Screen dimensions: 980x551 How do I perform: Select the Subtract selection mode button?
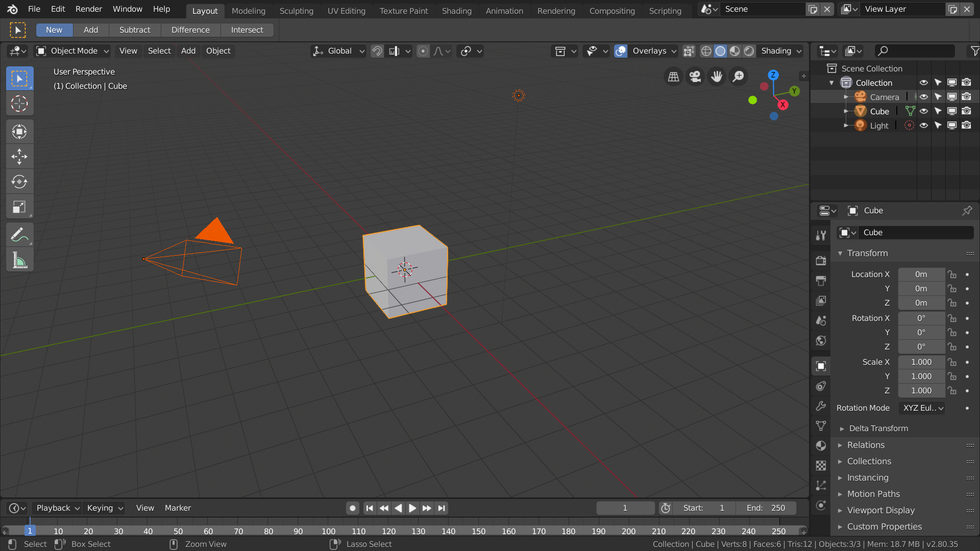pyautogui.click(x=135, y=30)
